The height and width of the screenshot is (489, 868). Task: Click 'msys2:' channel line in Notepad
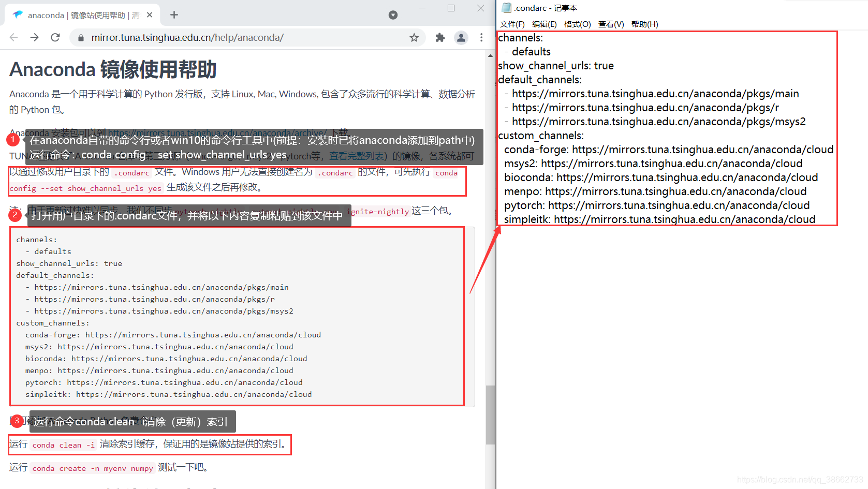653,164
